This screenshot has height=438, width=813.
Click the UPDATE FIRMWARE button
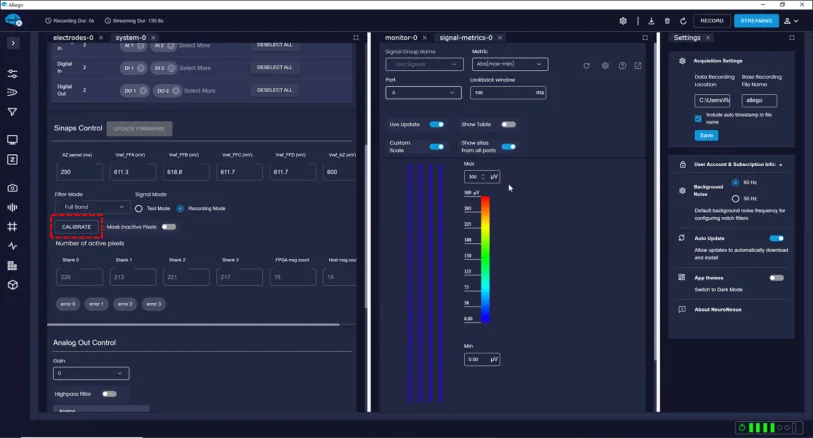(x=139, y=129)
